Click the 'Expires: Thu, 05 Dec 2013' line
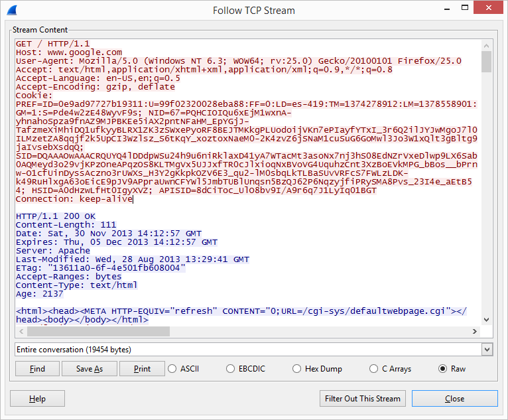 (117, 242)
